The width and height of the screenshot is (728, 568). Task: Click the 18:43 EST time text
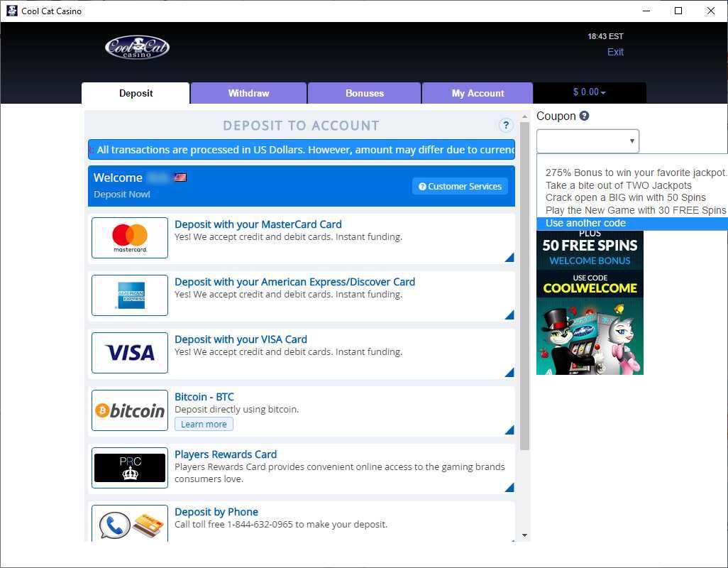tap(605, 36)
